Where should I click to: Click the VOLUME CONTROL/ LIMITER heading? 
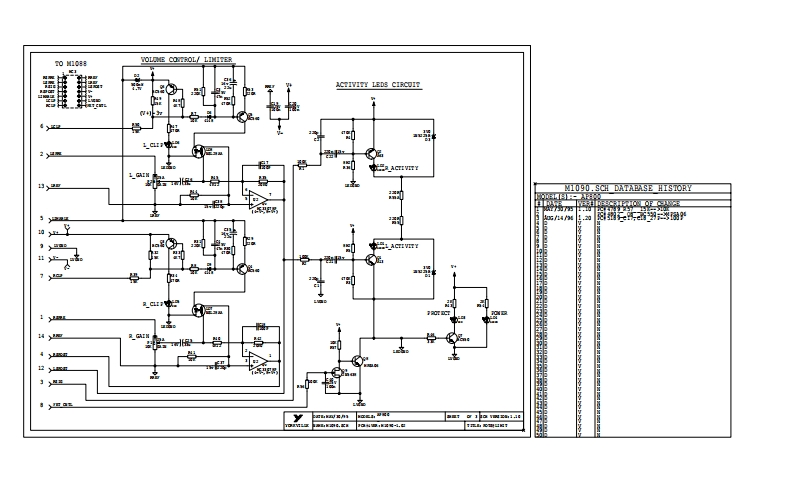tap(185, 60)
